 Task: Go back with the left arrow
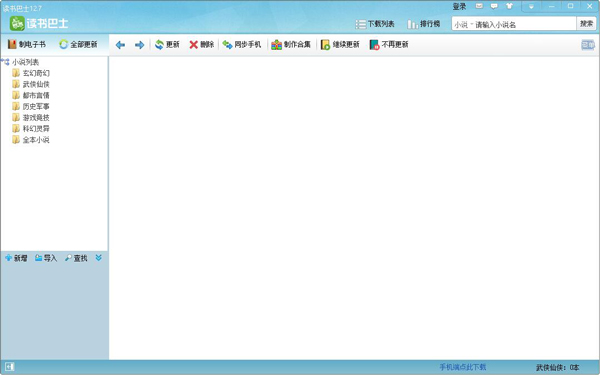[120, 45]
